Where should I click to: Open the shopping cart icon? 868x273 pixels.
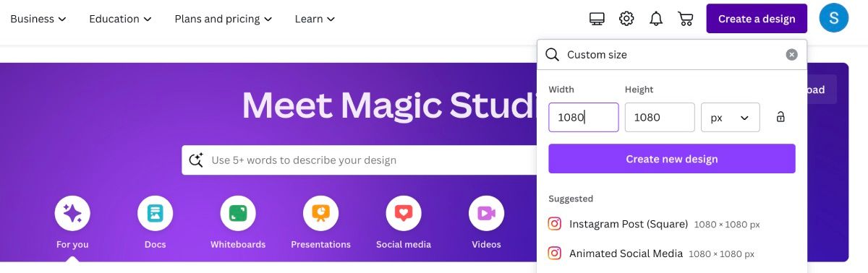pos(685,19)
